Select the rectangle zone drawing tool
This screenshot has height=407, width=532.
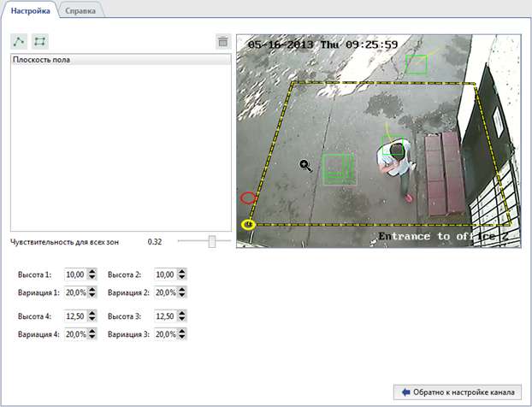(39, 41)
